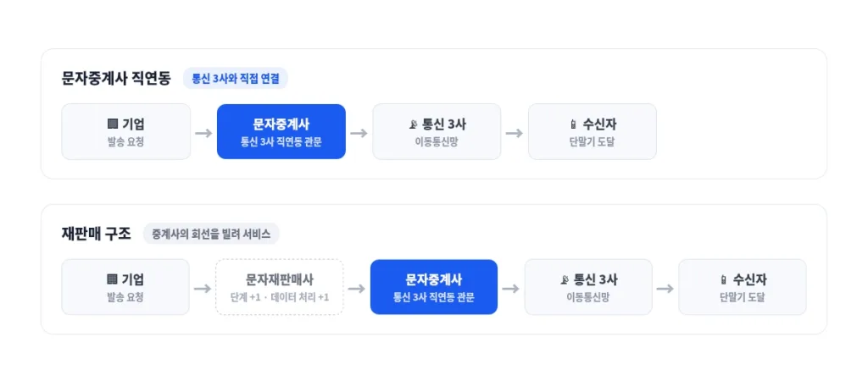Click the building icon in 직연동 flow's 기업 box
The image size is (868, 381).
point(113,124)
